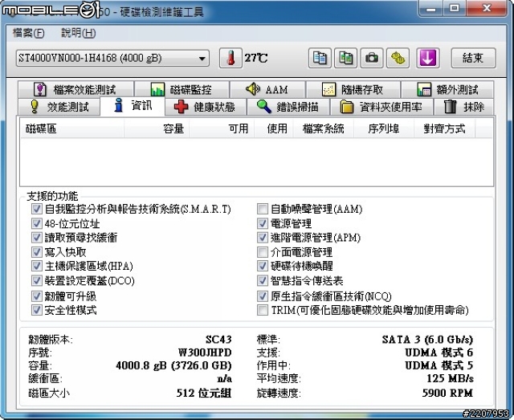The width and height of the screenshot is (514, 420).
Task: Click the purple down-arrow minimize-to-tray icon
Action: tap(428, 58)
